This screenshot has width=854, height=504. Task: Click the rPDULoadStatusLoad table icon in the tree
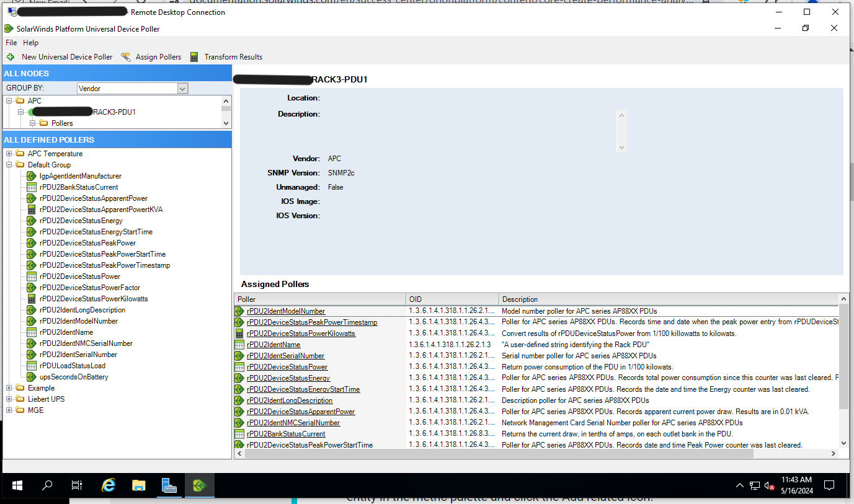[x=32, y=366]
